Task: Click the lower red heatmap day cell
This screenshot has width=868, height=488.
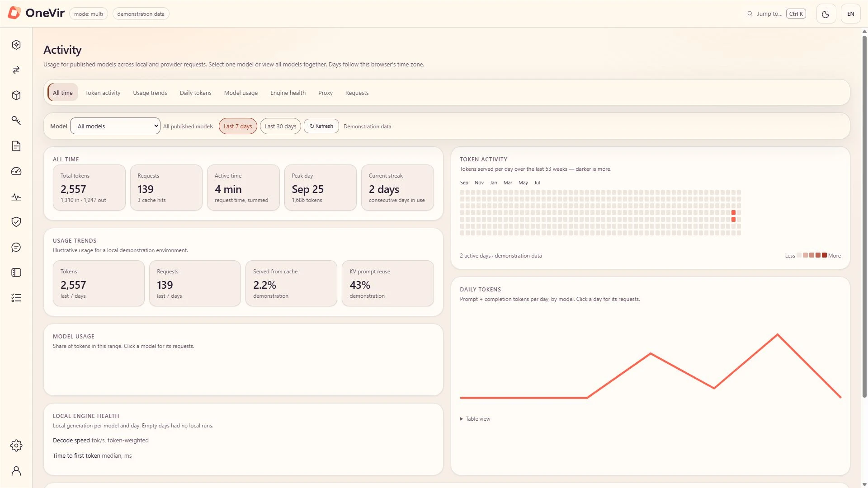Action: tap(733, 219)
